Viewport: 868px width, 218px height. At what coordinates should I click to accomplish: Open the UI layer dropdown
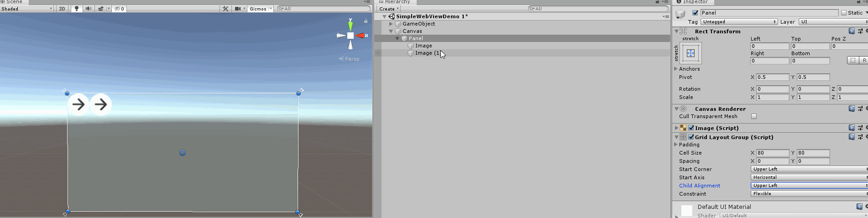pyautogui.click(x=833, y=21)
